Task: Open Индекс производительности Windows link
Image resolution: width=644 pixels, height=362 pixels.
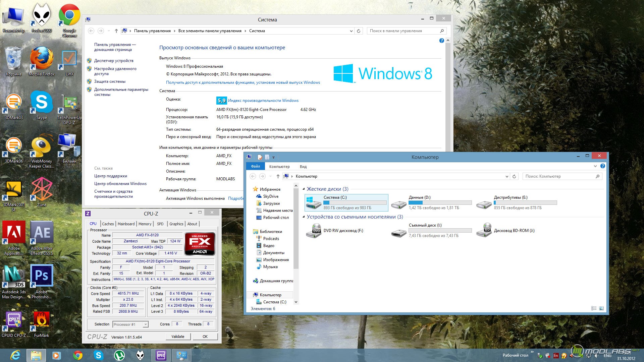Action: [263, 101]
